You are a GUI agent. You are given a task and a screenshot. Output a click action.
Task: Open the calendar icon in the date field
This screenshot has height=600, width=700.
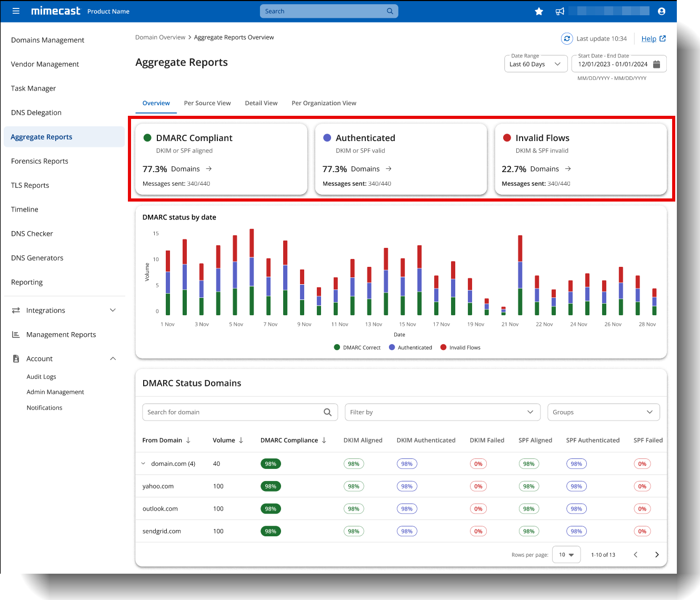tap(656, 64)
